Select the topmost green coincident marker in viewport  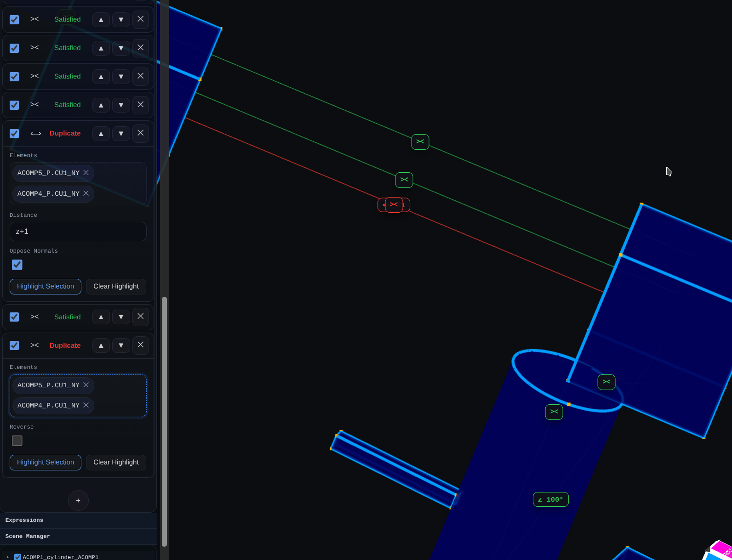click(420, 142)
